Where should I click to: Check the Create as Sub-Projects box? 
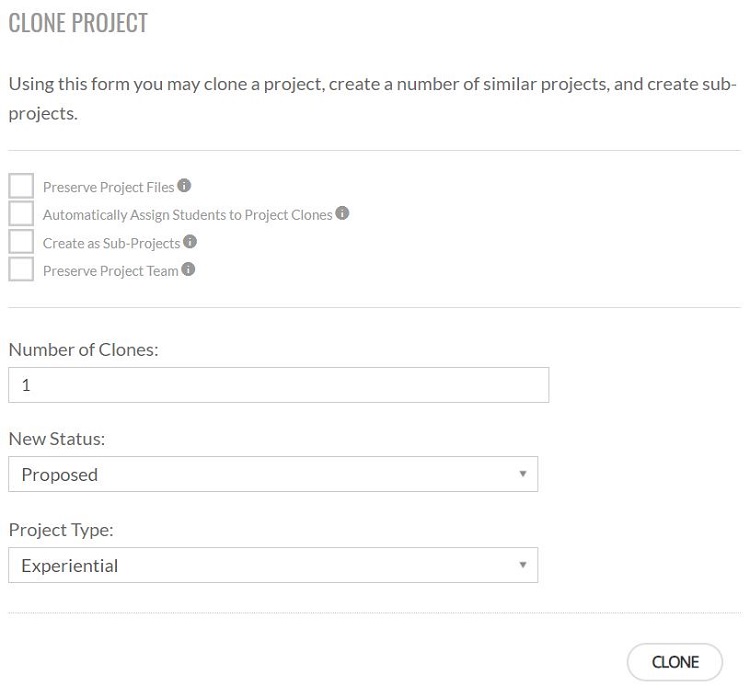(x=21, y=241)
